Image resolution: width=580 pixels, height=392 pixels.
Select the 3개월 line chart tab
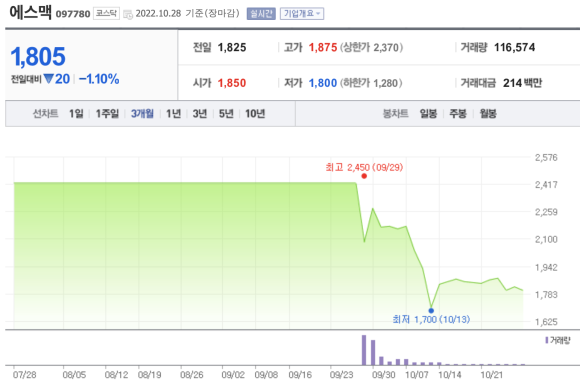pos(142,114)
